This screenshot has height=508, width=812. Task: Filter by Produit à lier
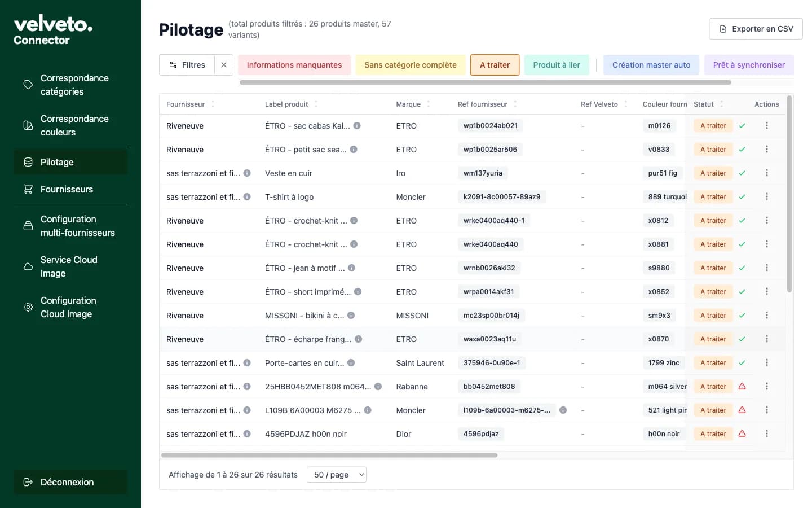click(x=557, y=65)
